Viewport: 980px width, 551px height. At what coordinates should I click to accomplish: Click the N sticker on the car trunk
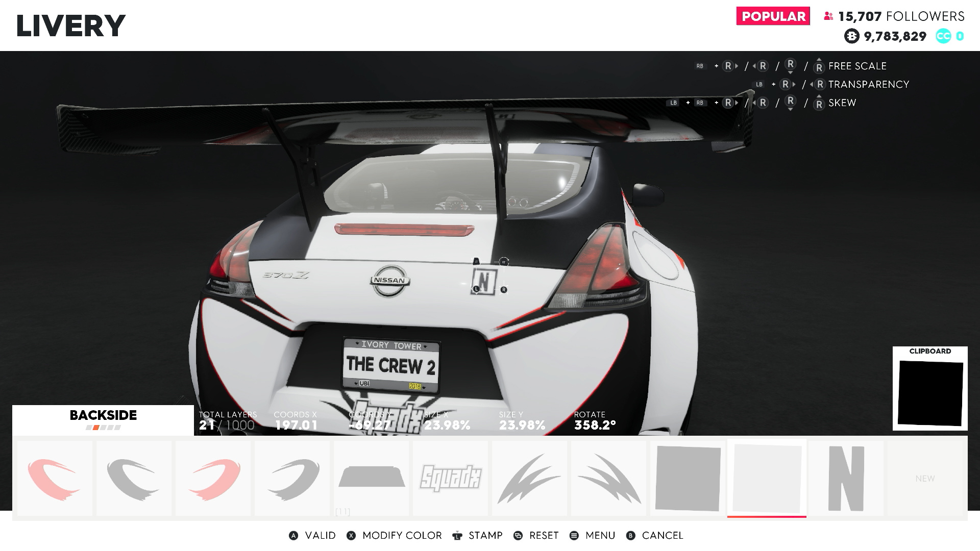(x=484, y=281)
